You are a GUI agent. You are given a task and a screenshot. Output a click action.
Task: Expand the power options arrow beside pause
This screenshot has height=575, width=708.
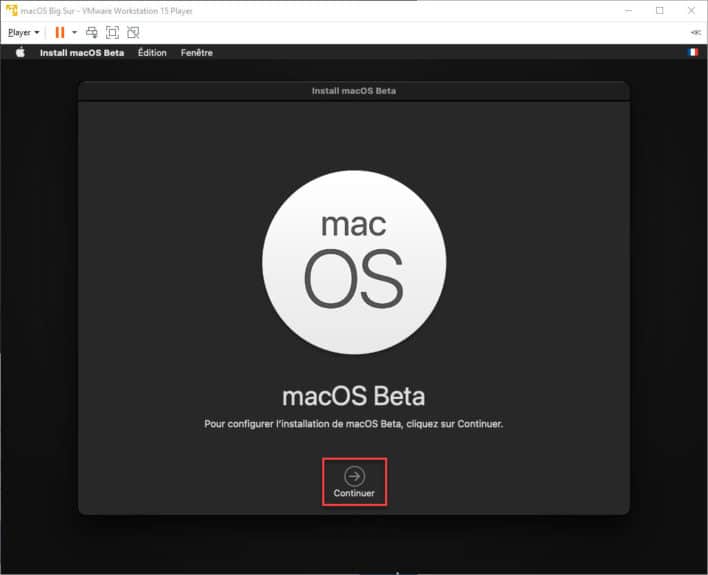tap(75, 33)
